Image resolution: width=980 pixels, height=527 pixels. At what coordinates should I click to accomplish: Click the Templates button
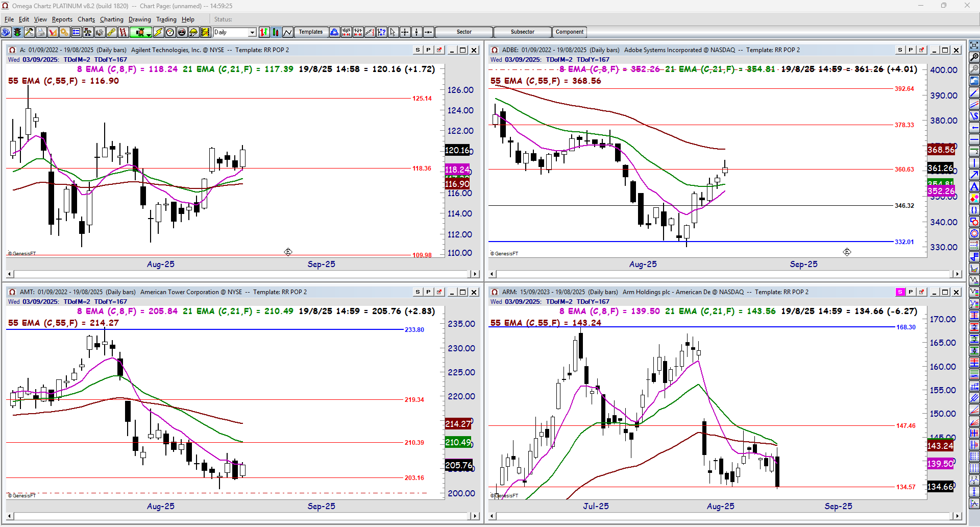click(311, 32)
